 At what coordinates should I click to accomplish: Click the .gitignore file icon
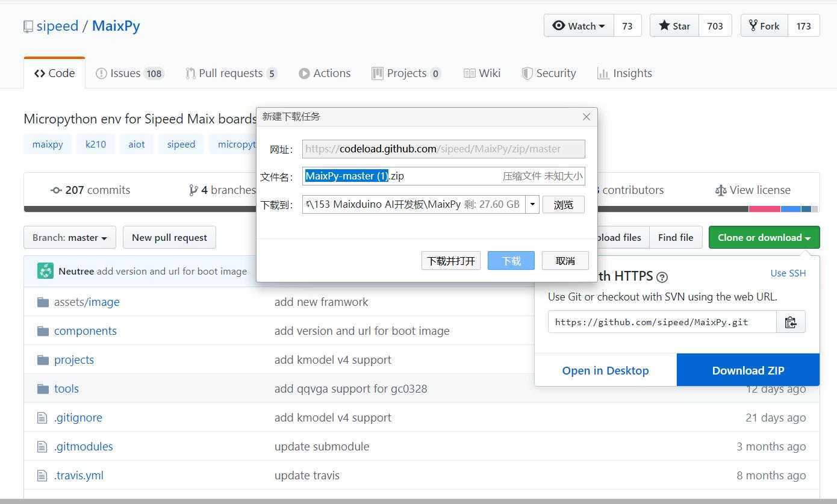click(x=42, y=417)
